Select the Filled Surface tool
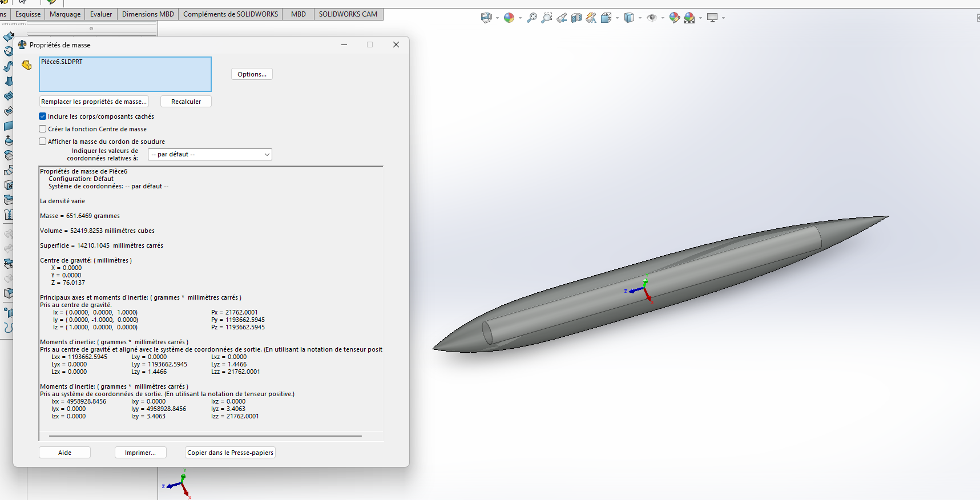Screen dimensions: 980x500 pos(9,111)
